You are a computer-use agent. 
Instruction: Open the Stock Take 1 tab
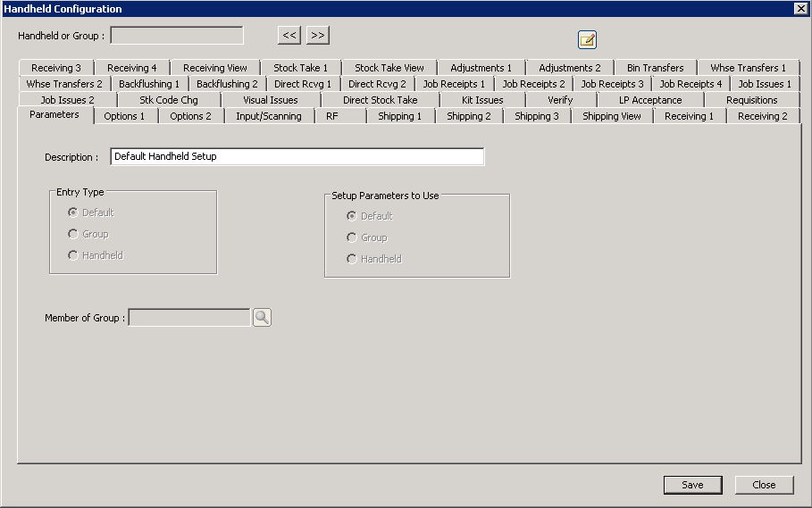tap(300, 68)
